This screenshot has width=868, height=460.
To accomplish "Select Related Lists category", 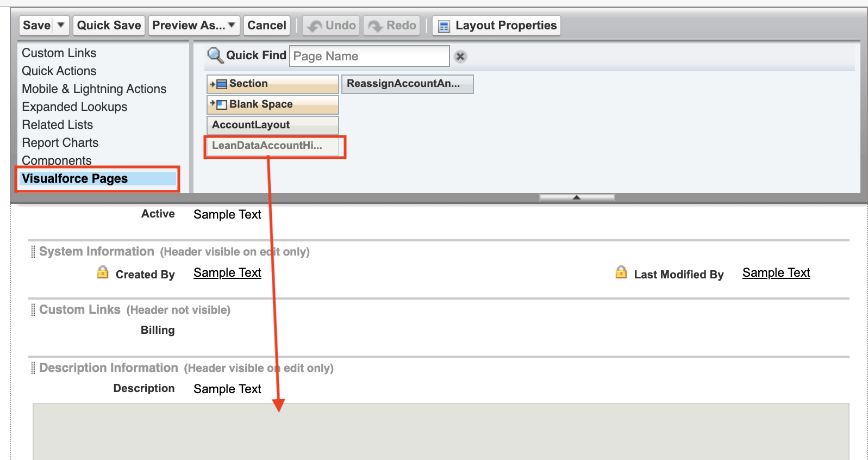I will [x=58, y=125].
